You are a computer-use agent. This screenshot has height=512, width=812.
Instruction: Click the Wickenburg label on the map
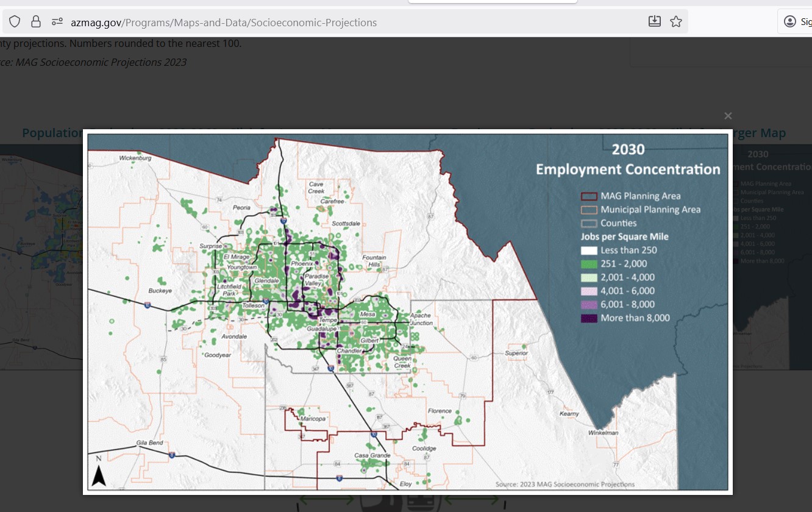pos(135,158)
